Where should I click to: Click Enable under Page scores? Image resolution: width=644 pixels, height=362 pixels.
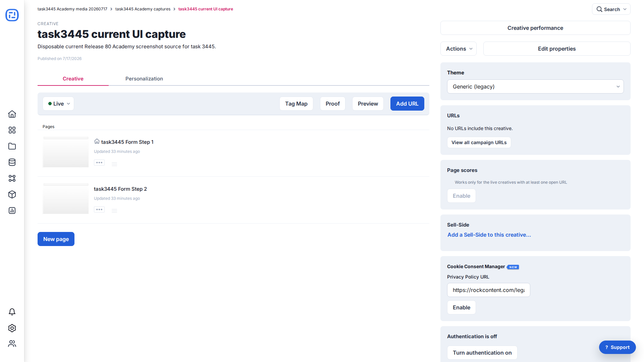point(462,196)
